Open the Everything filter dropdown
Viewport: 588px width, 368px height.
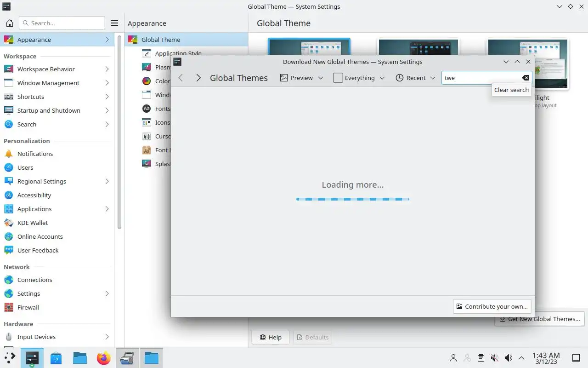click(359, 78)
